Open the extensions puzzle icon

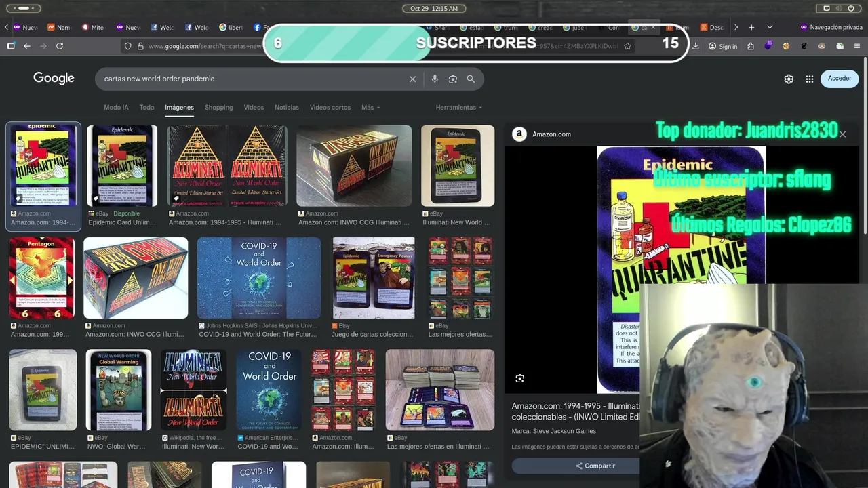coord(751,46)
